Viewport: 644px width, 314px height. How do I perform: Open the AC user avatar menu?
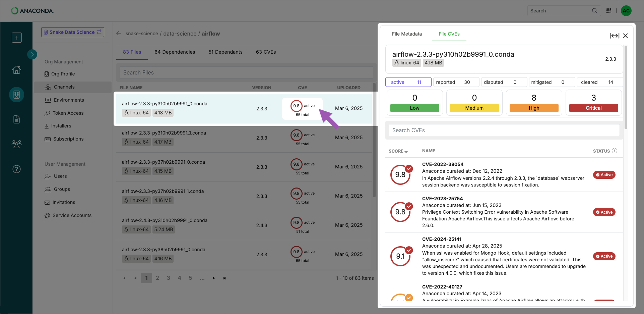tap(626, 11)
